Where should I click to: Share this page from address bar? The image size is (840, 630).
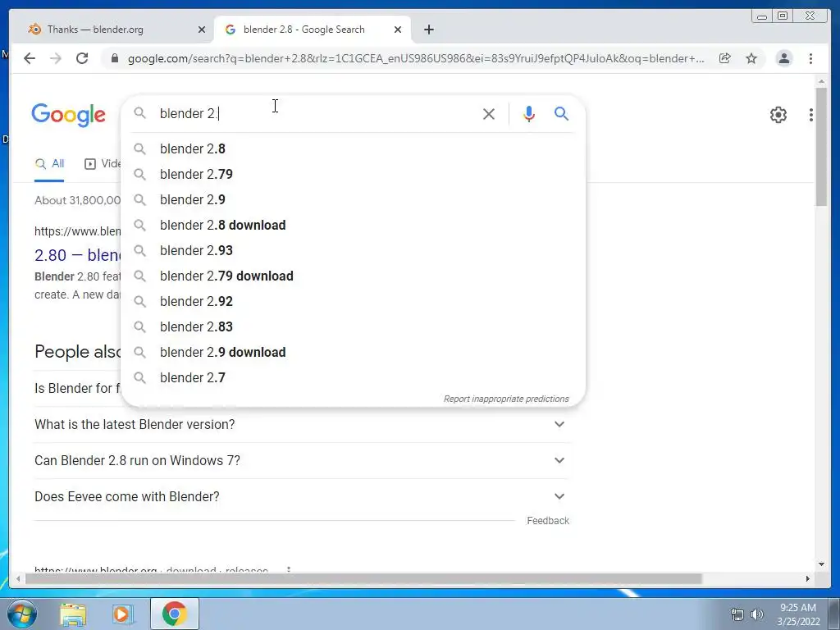725,58
